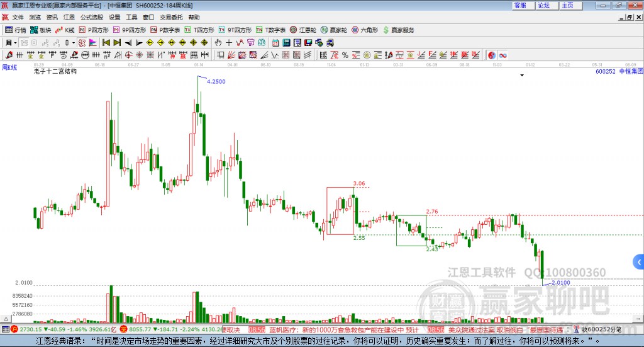Image resolution: width=644 pixels, height=347 pixels.
Task: Click the 周K线 period label
Action: point(9,67)
